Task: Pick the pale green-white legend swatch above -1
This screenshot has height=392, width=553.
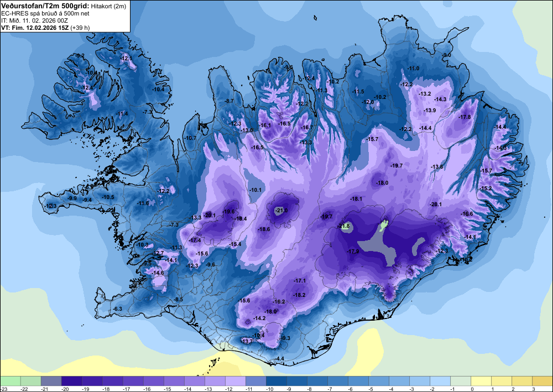Action: (x=460, y=381)
